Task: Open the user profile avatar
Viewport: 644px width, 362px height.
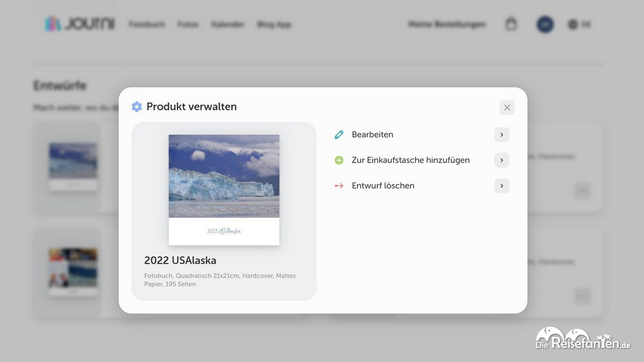Action: [545, 24]
